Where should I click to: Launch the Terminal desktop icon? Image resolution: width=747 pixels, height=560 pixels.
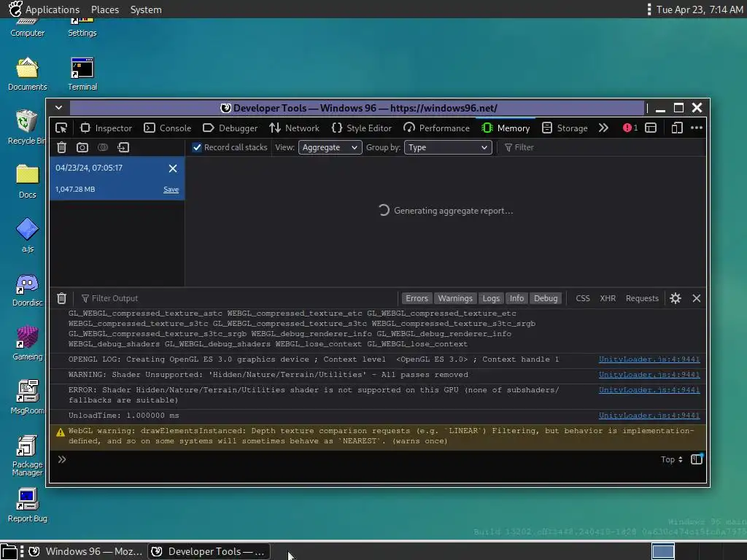(82, 74)
